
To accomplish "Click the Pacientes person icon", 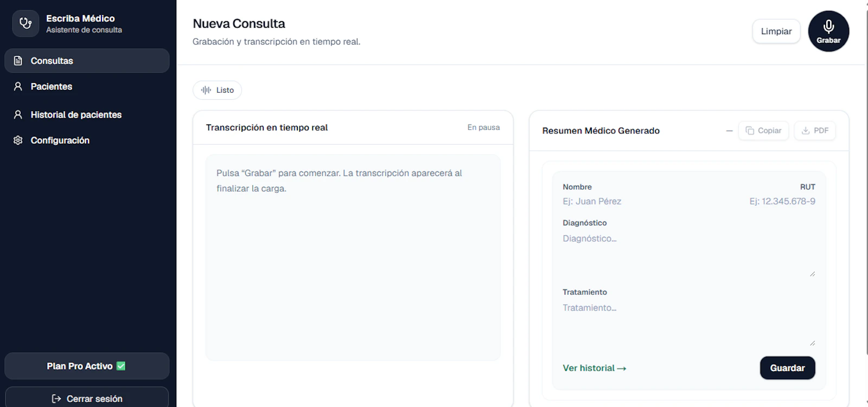I will [x=18, y=87].
